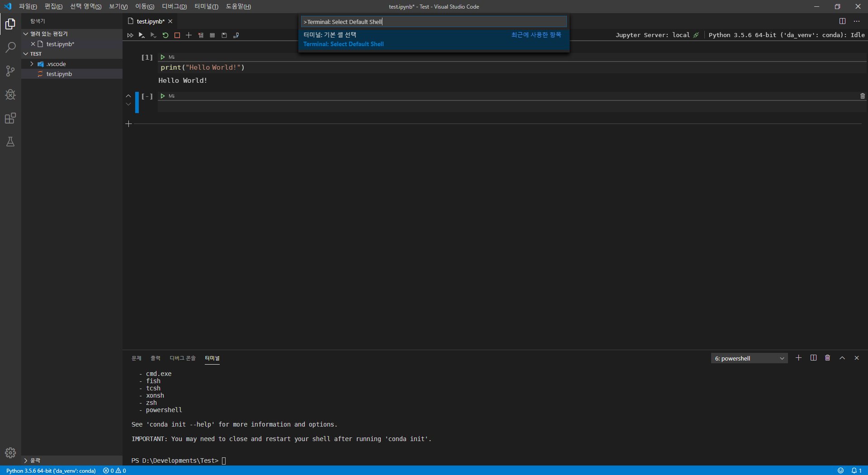Open the Manage gear settings menu
This screenshot has height=475, width=868.
pos(10,452)
